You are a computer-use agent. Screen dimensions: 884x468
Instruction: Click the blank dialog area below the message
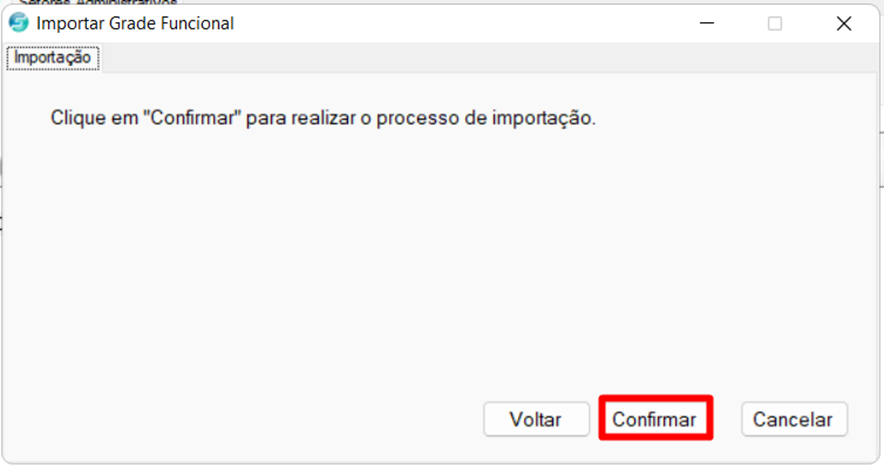(x=440, y=254)
